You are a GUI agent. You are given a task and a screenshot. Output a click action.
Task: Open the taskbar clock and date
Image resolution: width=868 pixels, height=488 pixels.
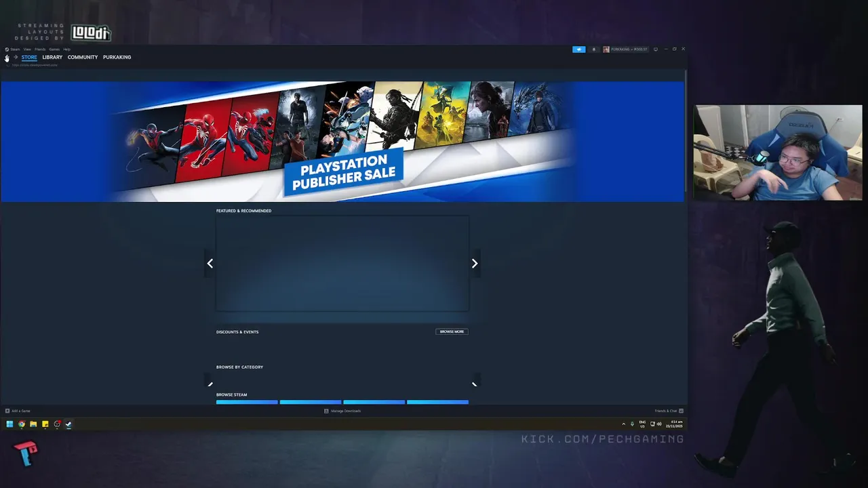pos(675,424)
